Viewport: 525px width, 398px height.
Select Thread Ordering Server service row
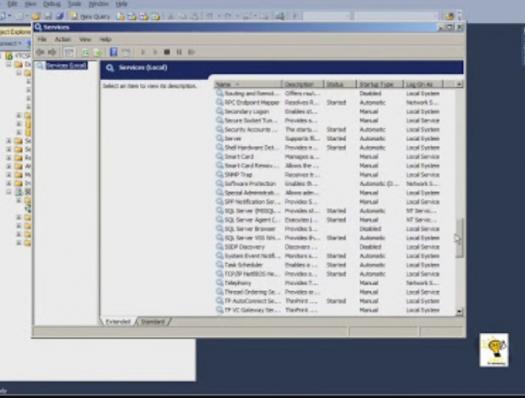tap(328, 292)
